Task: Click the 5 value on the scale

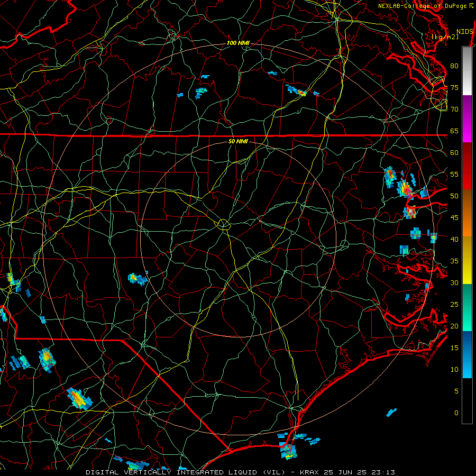Action: (456, 391)
